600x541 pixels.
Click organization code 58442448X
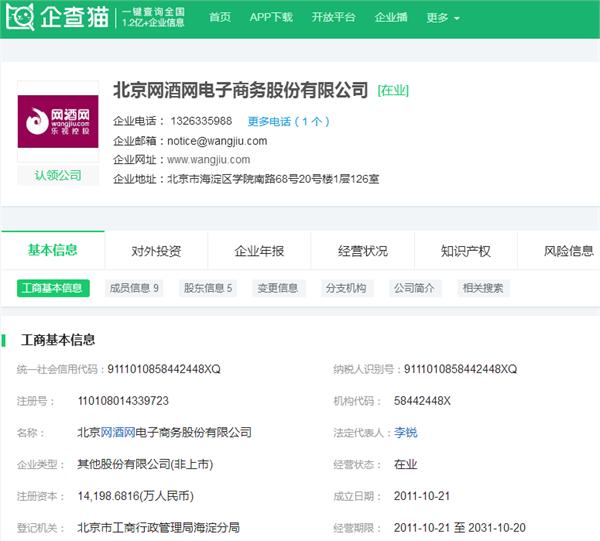pyautogui.click(x=422, y=401)
